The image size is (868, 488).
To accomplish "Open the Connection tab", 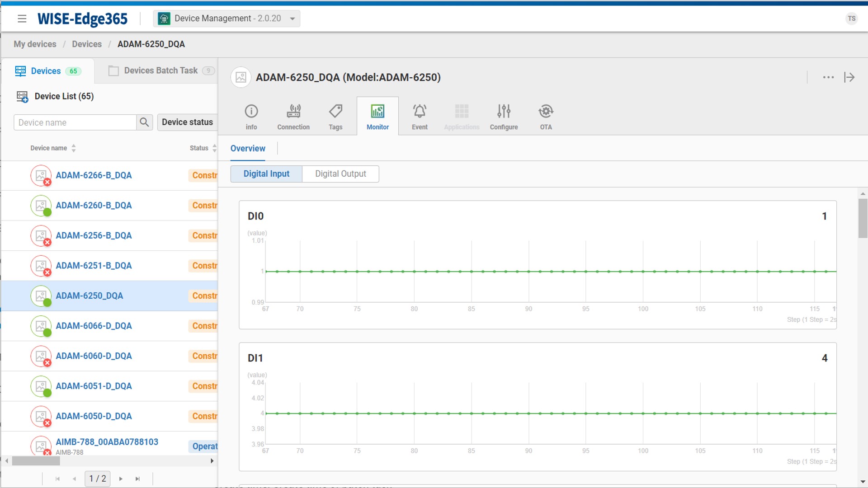I will 293,117.
